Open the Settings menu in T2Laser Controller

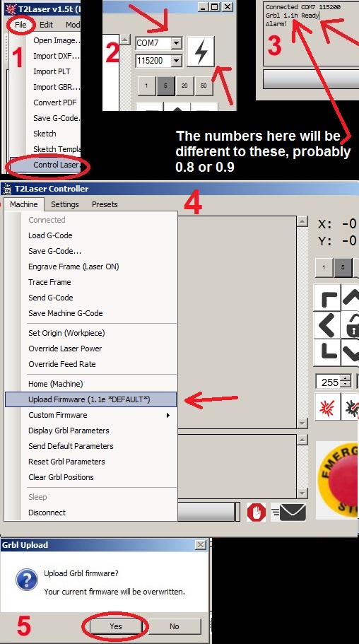point(65,204)
